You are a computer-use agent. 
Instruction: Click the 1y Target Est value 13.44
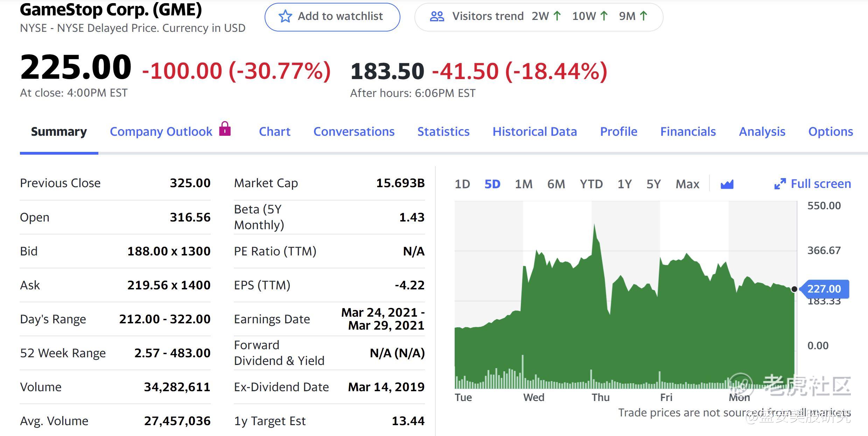(408, 421)
